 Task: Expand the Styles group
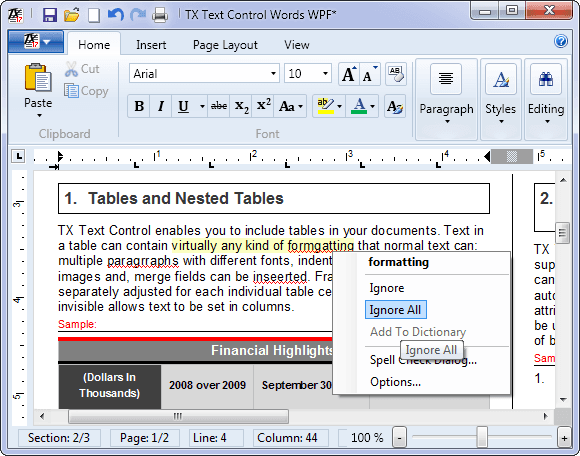pos(501,99)
